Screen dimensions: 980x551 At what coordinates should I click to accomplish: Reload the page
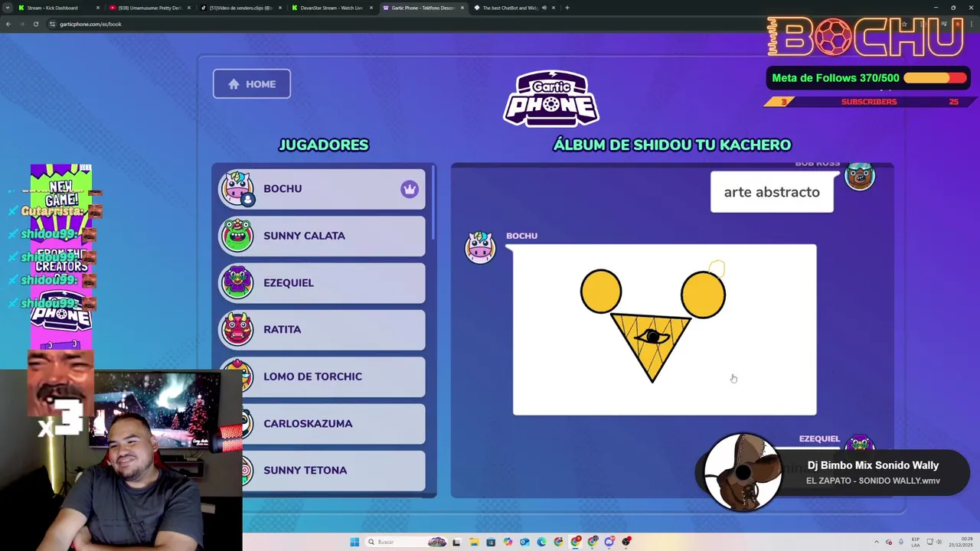[x=36, y=24]
